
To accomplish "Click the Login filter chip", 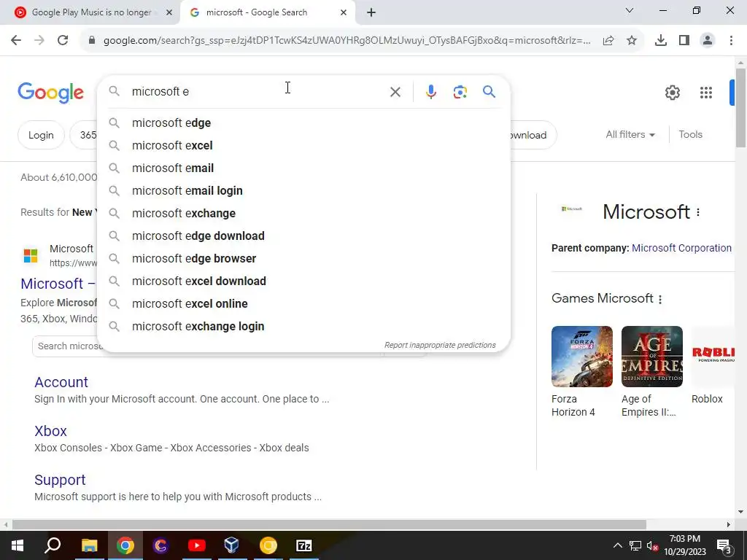I will click(41, 135).
